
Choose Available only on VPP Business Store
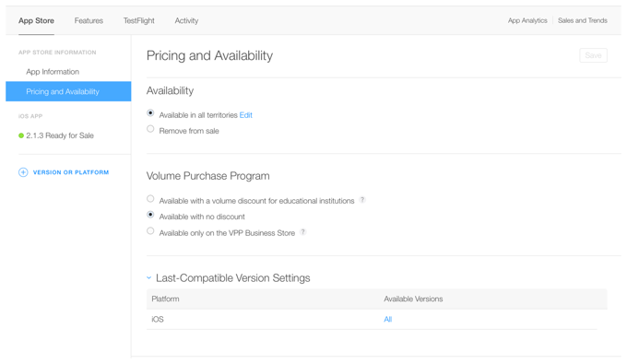click(x=150, y=230)
